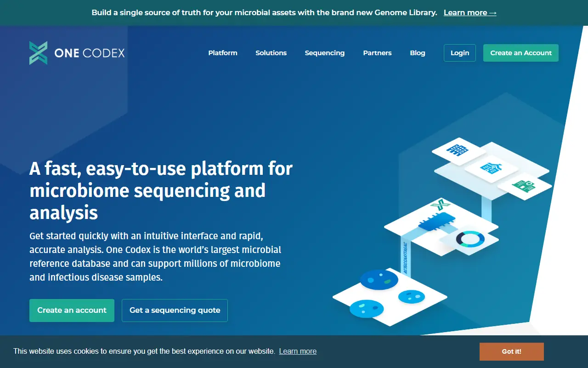The width and height of the screenshot is (588, 368).
Task: Request a sequencing quote
Action: pyautogui.click(x=175, y=310)
